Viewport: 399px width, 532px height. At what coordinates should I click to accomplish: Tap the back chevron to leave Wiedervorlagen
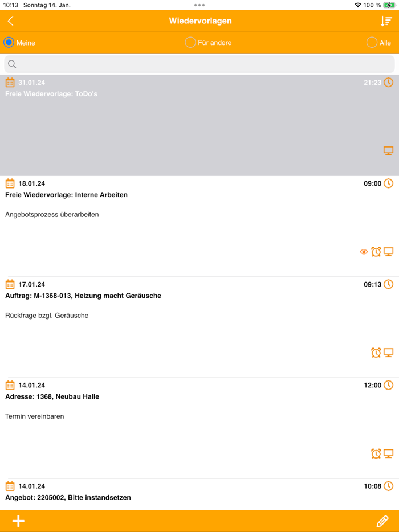point(11,21)
